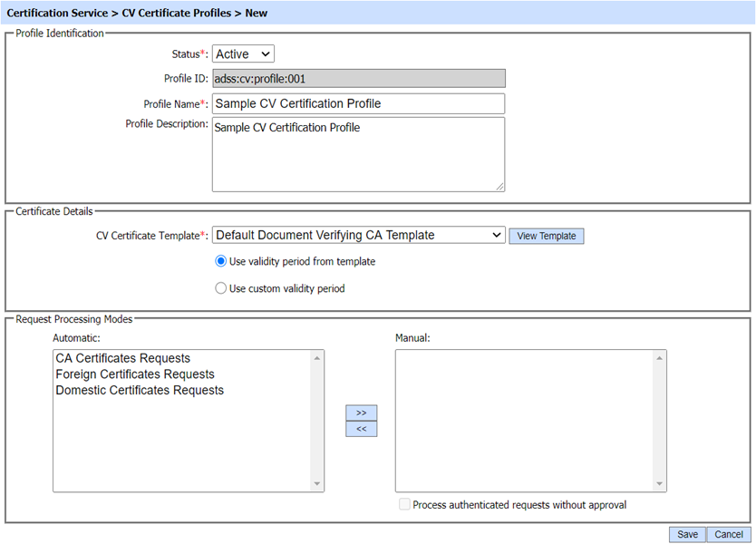The width and height of the screenshot is (756, 544).
Task: Click the << move-to-Automatic button
Action: pyautogui.click(x=361, y=429)
